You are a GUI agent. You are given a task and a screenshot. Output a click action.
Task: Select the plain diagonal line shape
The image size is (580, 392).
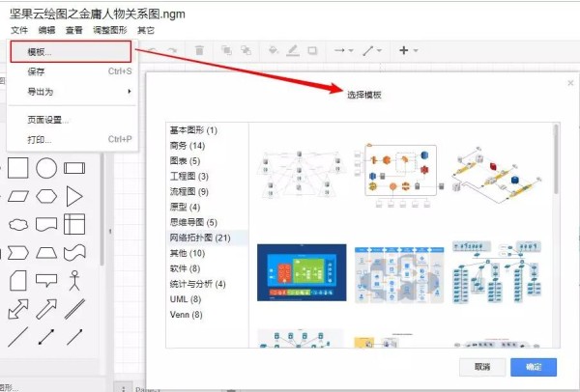pos(17,337)
